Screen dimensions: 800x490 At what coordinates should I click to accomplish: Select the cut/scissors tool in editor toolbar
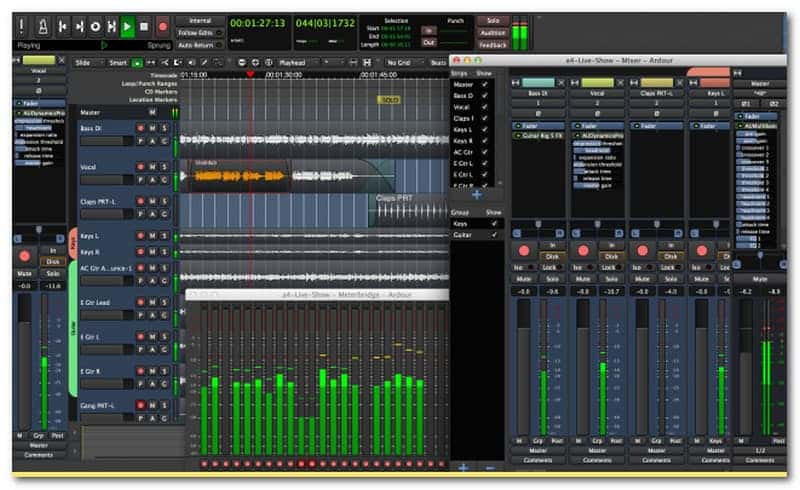point(164,63)
